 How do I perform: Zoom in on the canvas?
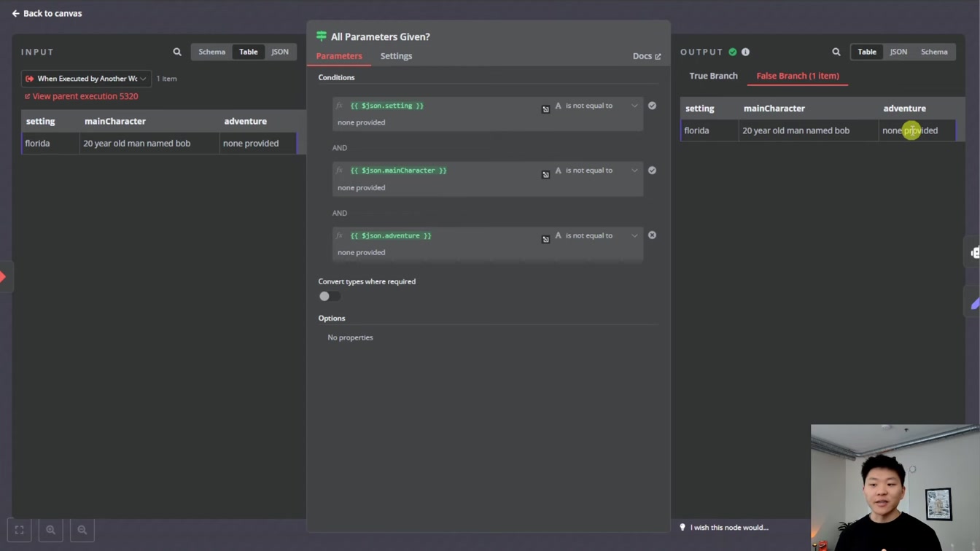click(x=51, y=530)
